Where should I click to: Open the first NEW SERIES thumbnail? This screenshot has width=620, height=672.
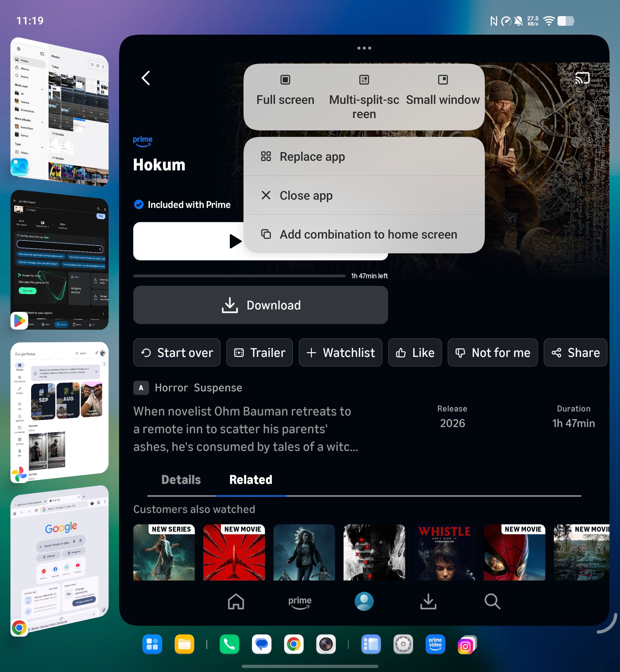pos(164,552)
